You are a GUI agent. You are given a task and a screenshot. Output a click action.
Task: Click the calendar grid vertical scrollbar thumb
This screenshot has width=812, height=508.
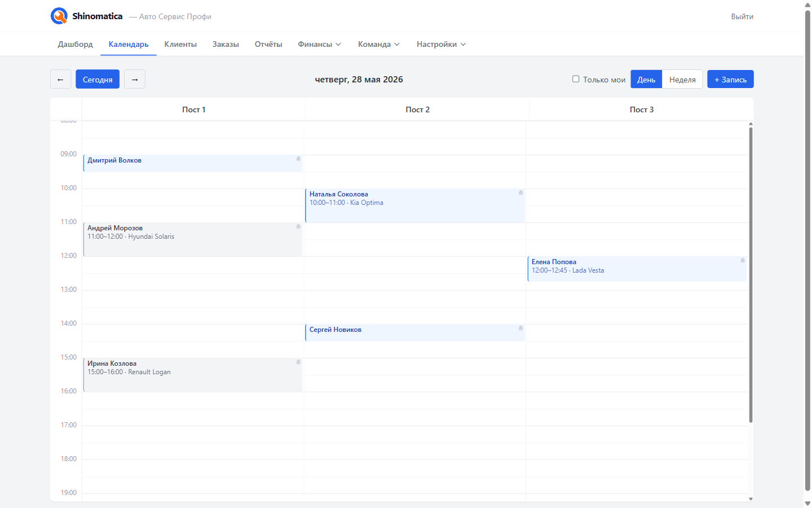[x=751, y=275]
